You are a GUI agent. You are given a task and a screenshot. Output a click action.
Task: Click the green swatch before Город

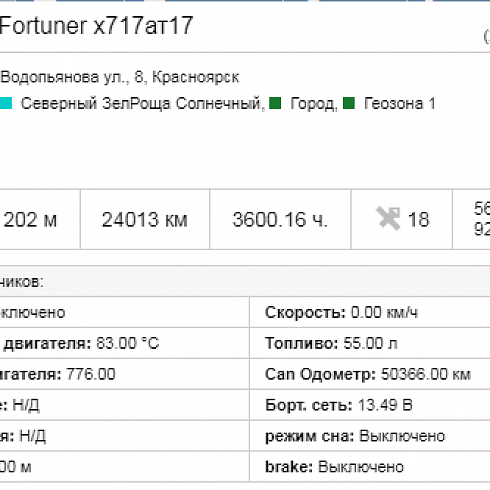click(x=275, y=103)
